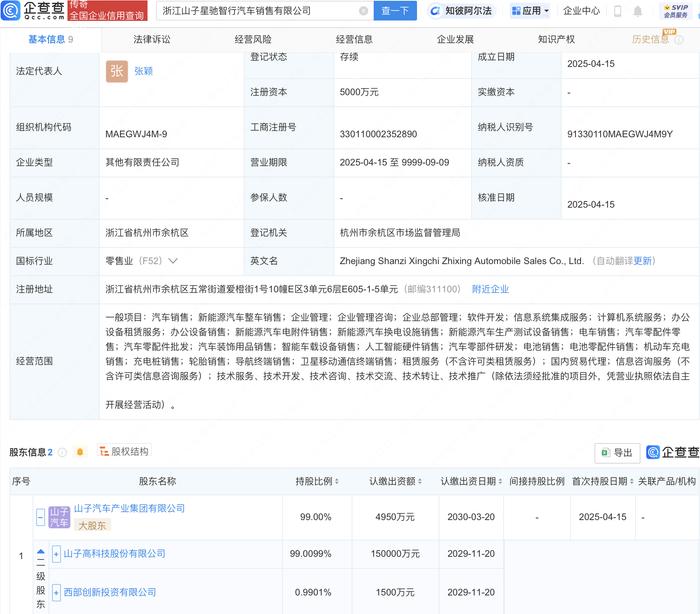The image size is (700, 614).
Task: Clear the search box with the X icon
Action: (363, 11)
